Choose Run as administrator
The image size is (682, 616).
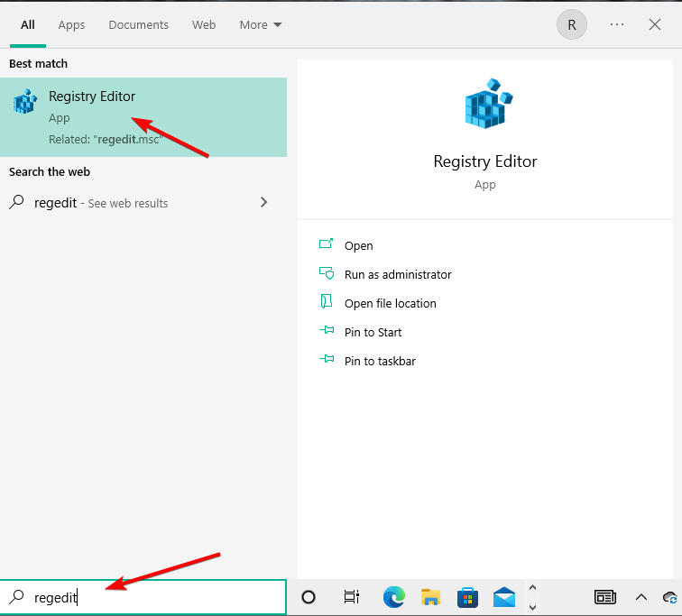point(398,274)
